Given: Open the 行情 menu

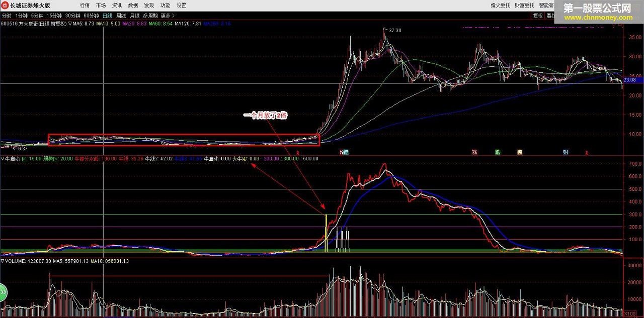Looking at the screenshot, I should point(85,6).
